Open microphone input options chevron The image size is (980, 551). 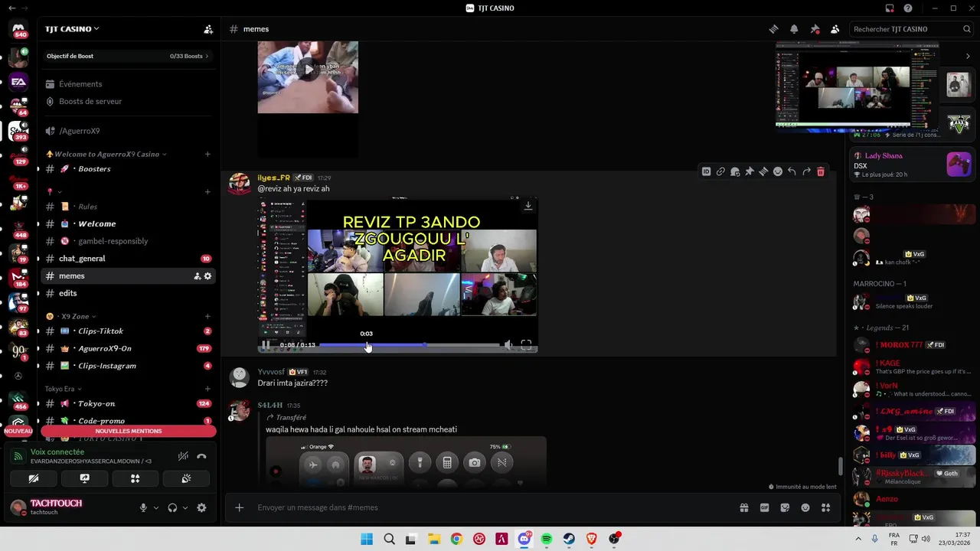click(155, 507)
